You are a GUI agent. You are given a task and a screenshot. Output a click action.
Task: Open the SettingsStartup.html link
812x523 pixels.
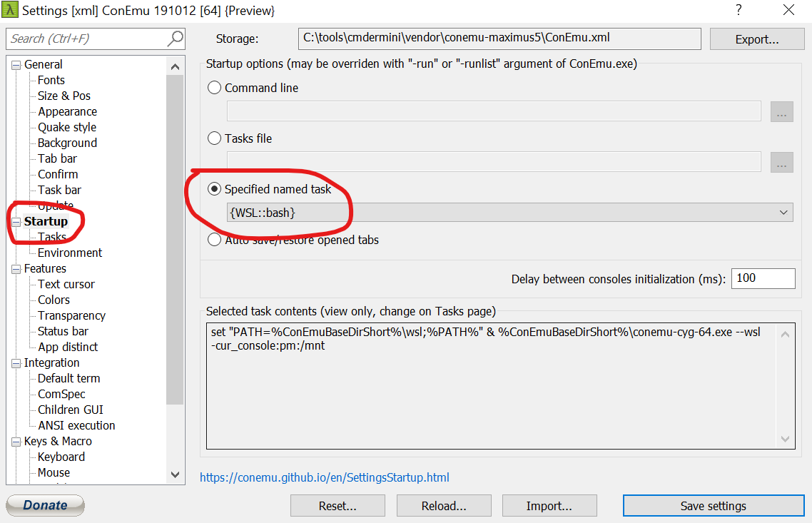pos(325,477)
